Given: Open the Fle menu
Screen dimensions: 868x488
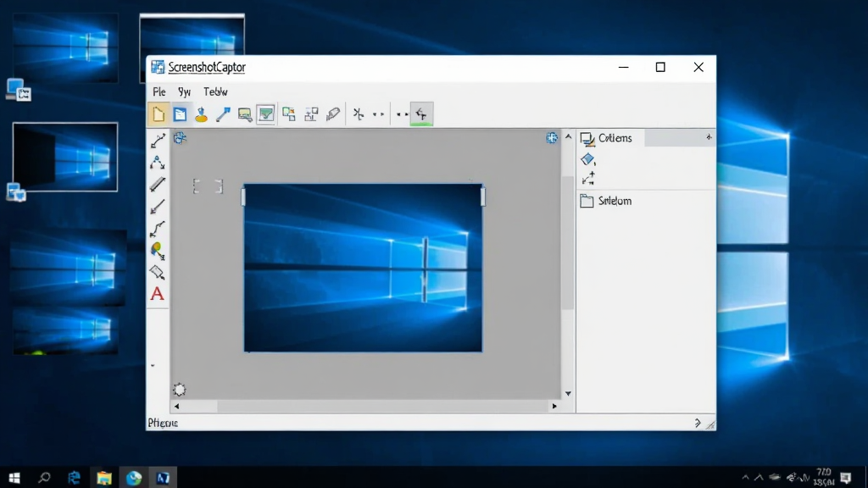Looking at the screenshot, I should [x=159, y=91].
